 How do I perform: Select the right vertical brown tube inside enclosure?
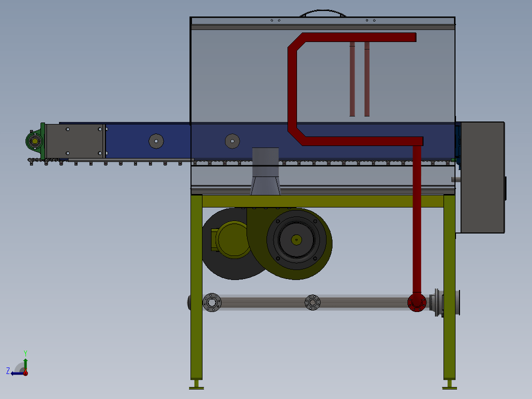(x=367, y=79)
